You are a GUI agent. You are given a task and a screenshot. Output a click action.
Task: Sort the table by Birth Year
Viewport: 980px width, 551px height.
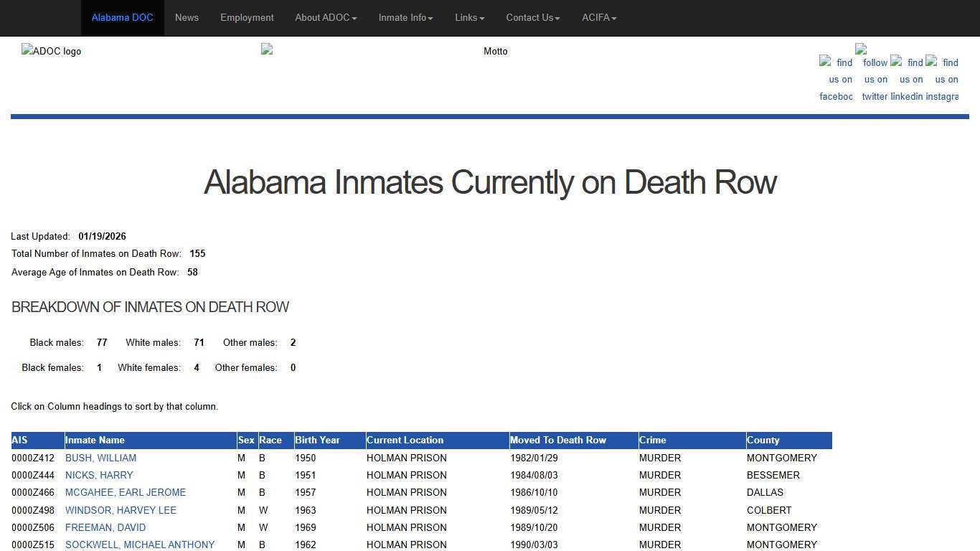click(x=317, y=440)
